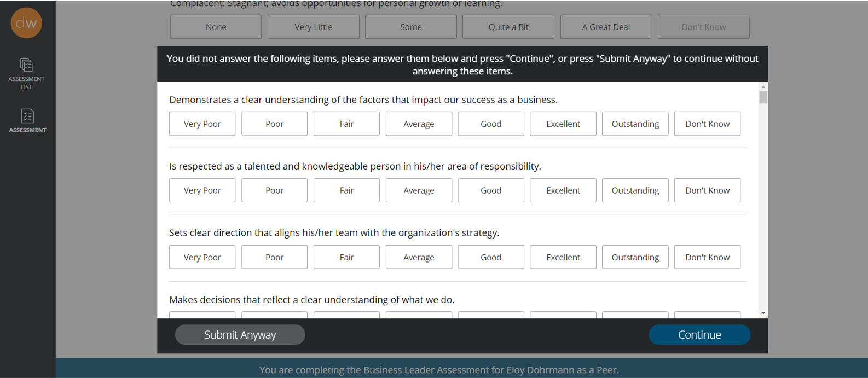Open the Assessment List sidebar icon

tap(26, 74)
